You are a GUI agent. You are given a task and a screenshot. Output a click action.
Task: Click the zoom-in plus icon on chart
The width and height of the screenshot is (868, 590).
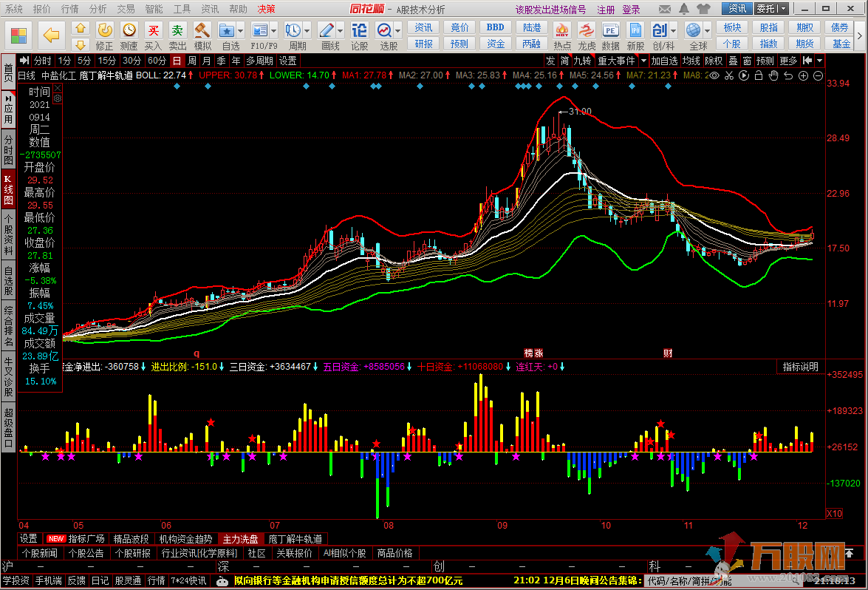pos(804,75)
